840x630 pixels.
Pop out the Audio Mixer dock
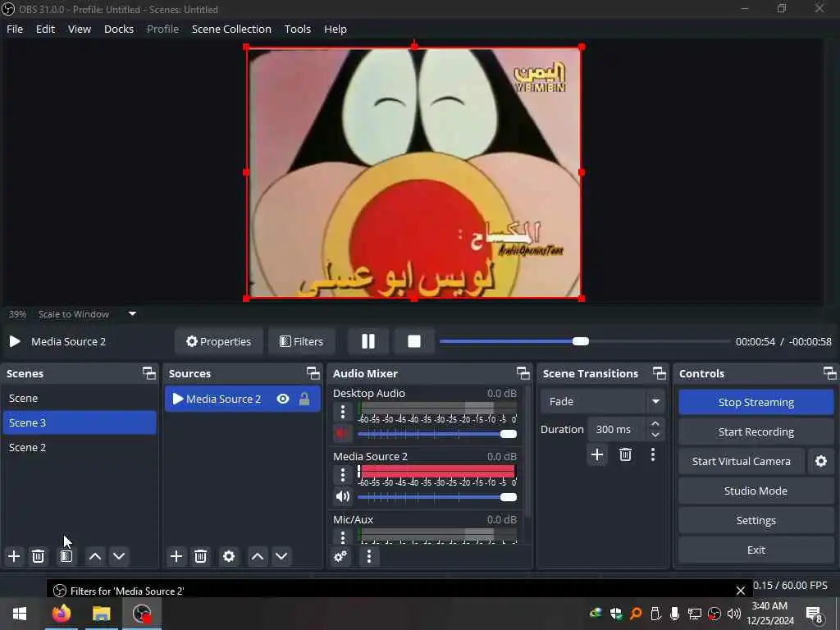point(523,373)
